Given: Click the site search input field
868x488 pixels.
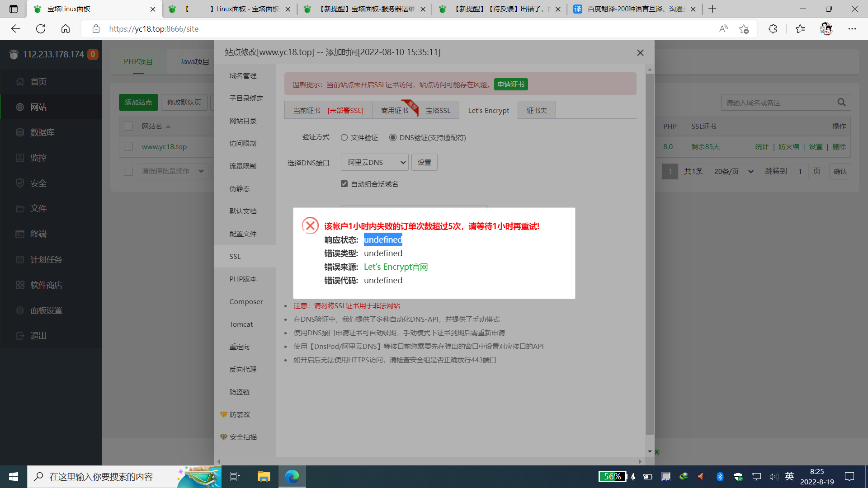Looking at the screenshot, I should [778, 103].
